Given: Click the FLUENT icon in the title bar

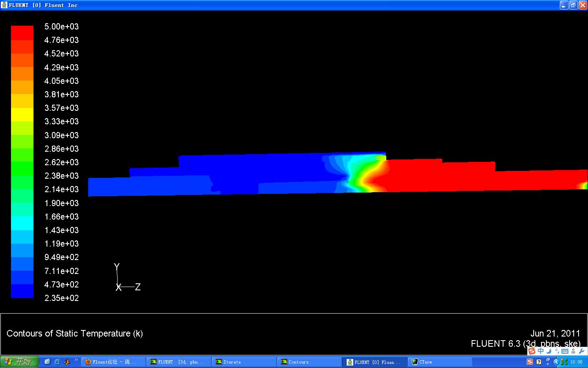Looking at the screenshot, I should (x=4, y=5).
